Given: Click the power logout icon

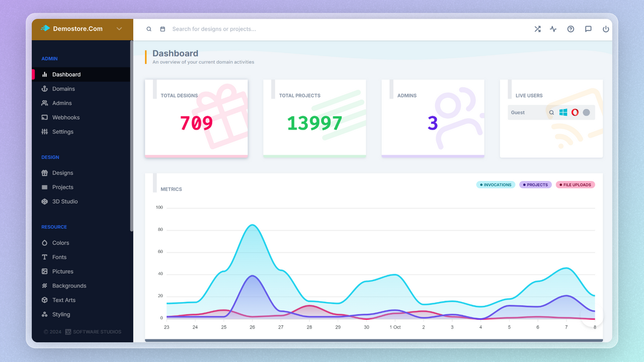Looking at the screenshot, I should click(x=606, y=29).
